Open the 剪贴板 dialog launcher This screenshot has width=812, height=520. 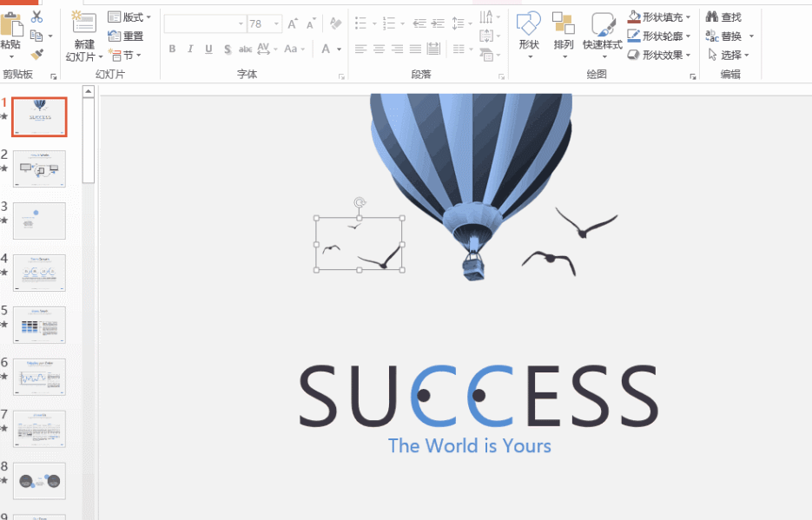click(53, 76)
